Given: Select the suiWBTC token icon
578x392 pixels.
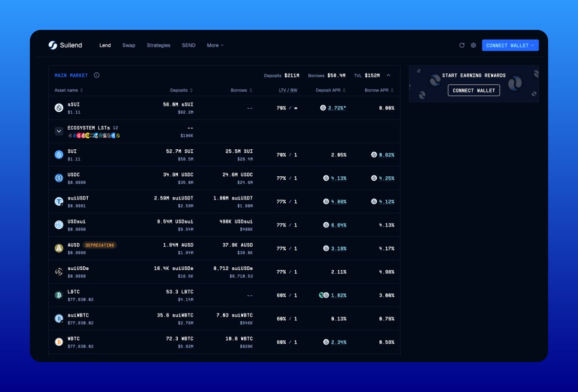Looking at the screenshot, I should coord(59,318).
